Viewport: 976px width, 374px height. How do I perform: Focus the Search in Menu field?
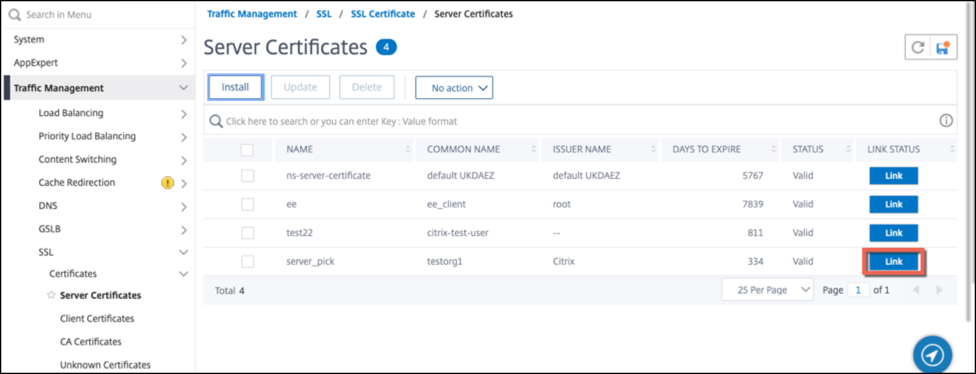100,14
